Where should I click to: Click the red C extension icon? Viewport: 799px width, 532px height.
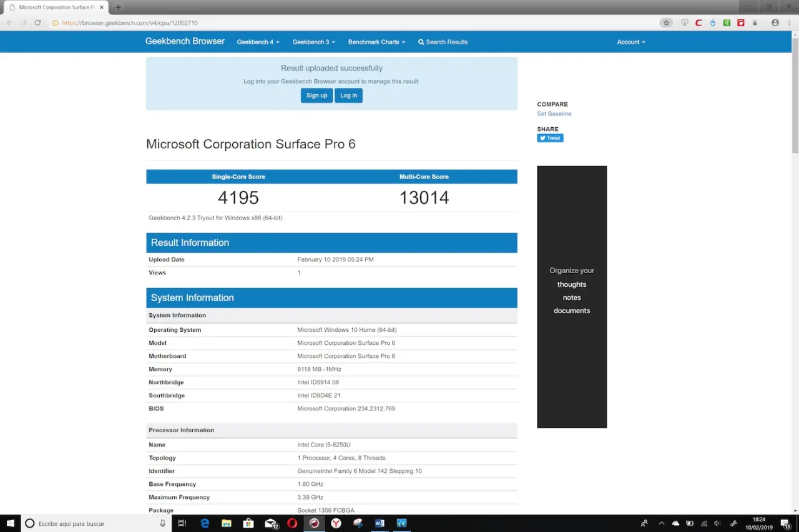(699, 23)
